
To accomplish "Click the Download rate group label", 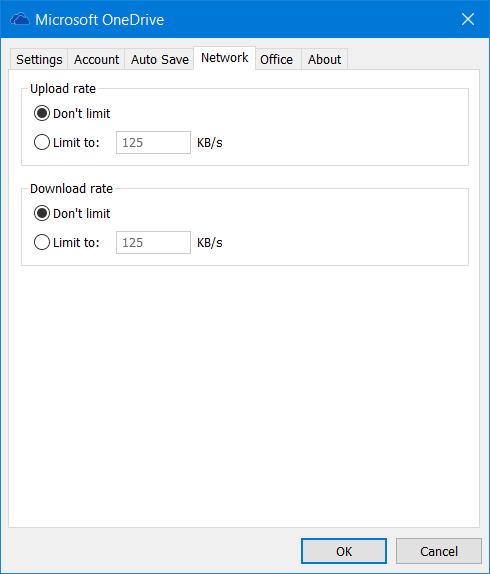I will (71, 189).
